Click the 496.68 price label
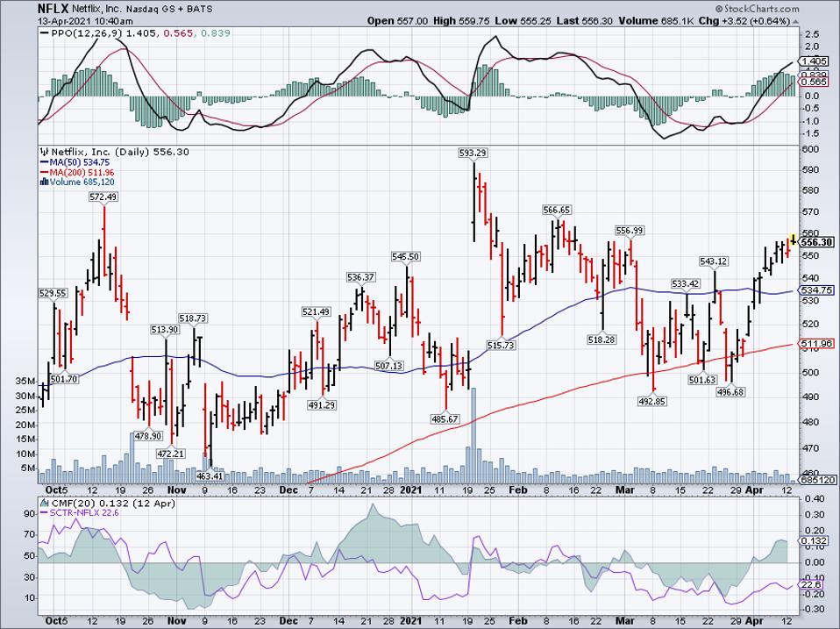 pyautogui.click(x=730, y=393)
